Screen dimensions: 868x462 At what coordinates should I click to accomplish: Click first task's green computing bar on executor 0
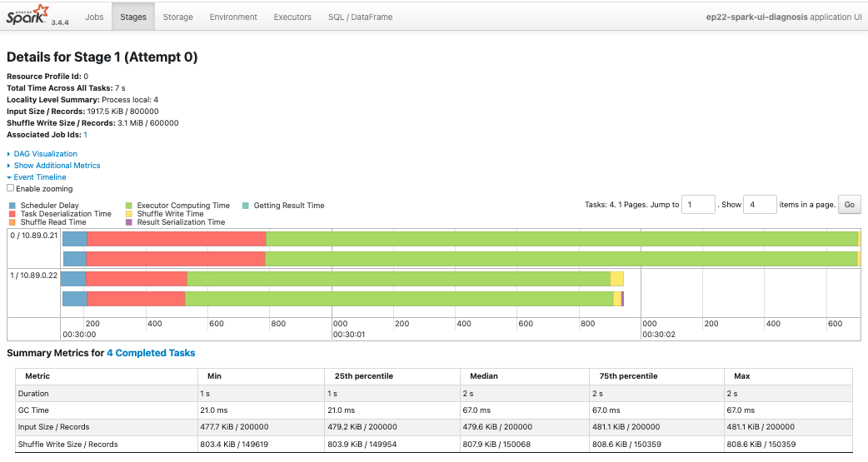pos(562,239)
